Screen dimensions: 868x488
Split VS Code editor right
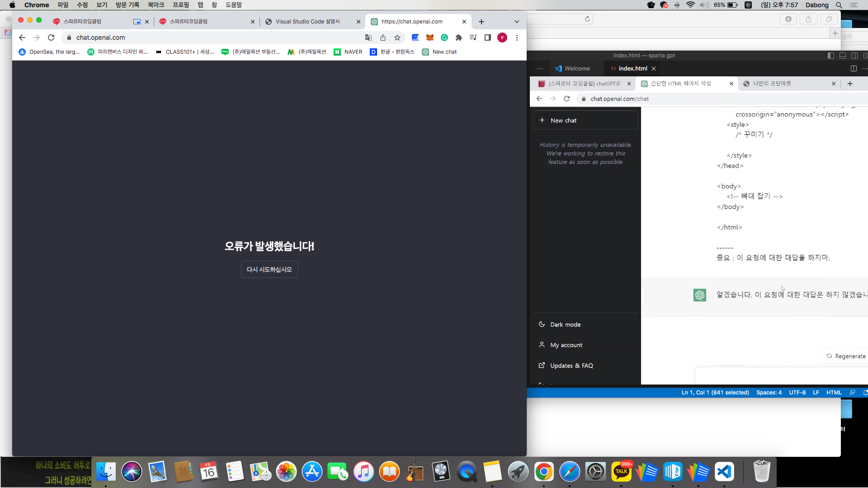point(854,69)
